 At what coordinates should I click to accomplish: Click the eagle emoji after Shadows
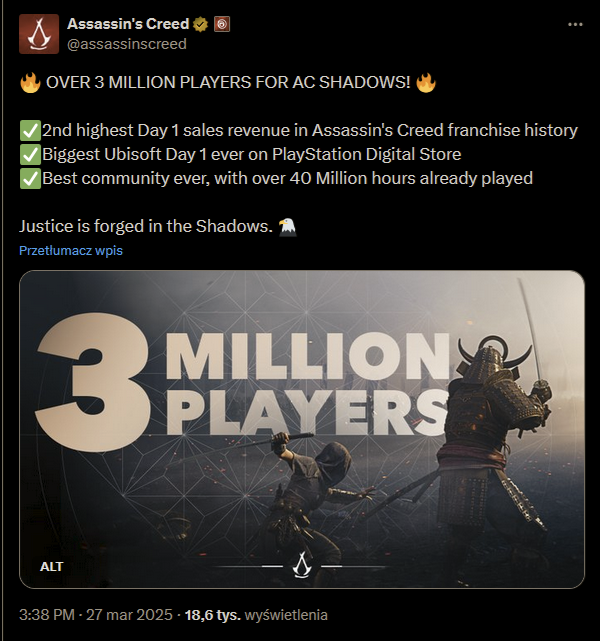click(x=287, y=227)
